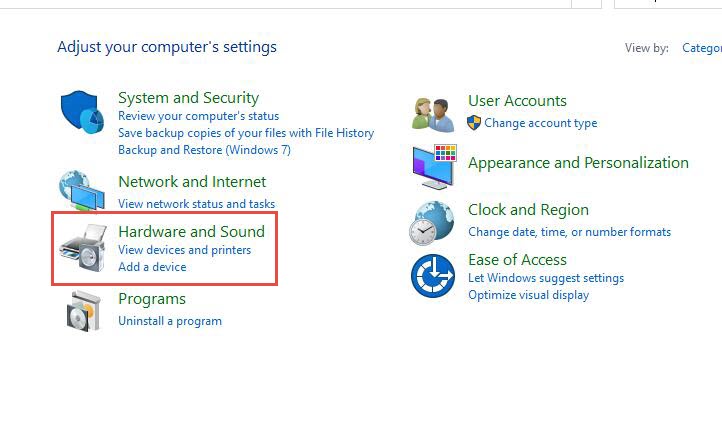Viewport: 722px width, 427px height.
Task: Click the Appearance and Personalization monitor icon
Action: tap(434, 166)
